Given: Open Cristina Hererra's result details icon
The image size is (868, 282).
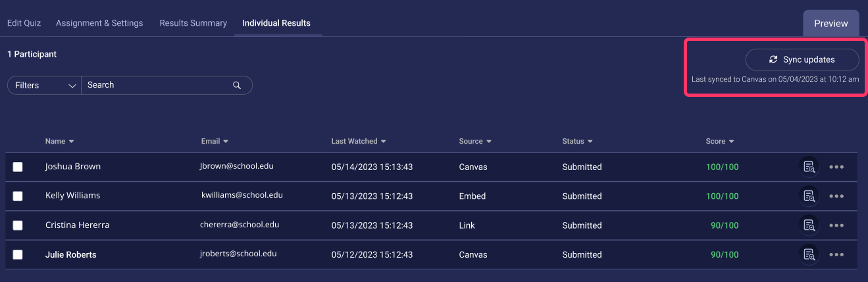Looking at the screenshot, I should (809, 225).
